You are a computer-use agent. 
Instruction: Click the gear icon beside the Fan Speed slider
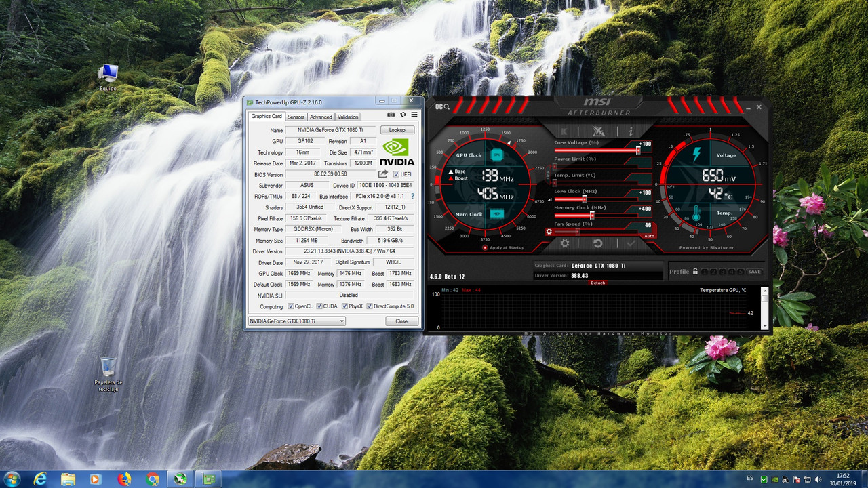pyautogui.click(x=549, y=232)
